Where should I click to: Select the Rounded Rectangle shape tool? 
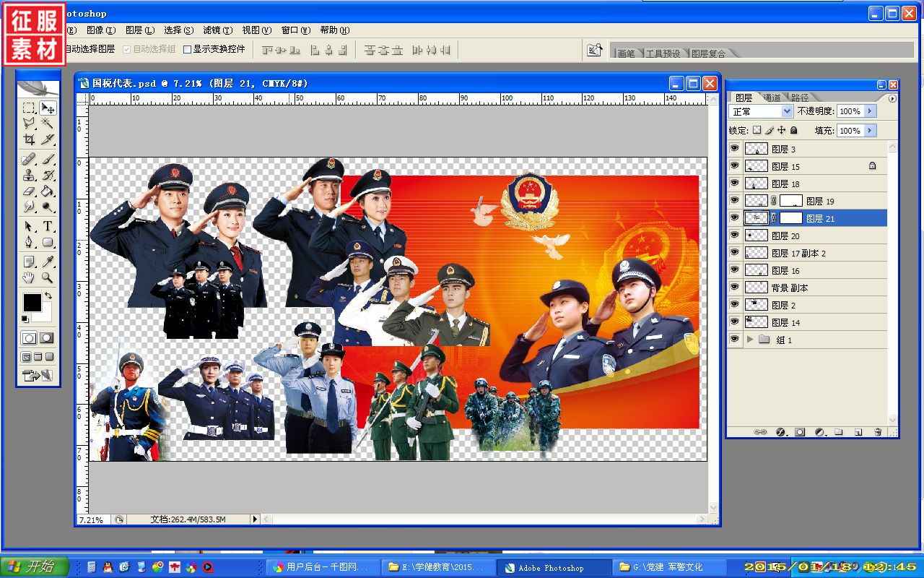click(x=48, y=242)
